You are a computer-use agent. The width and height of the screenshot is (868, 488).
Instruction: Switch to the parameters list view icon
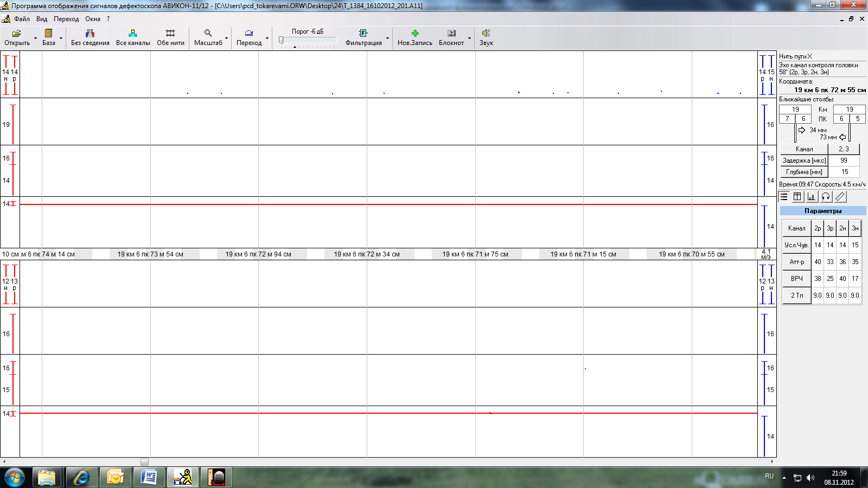point(784,197)
